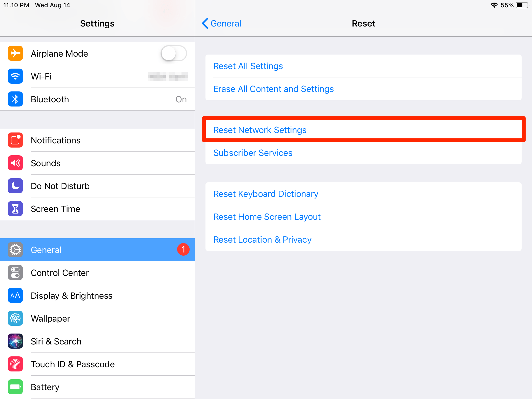Click the Touch ID fingerprint icon
The image size is (532, 399).
pos(15,364)
